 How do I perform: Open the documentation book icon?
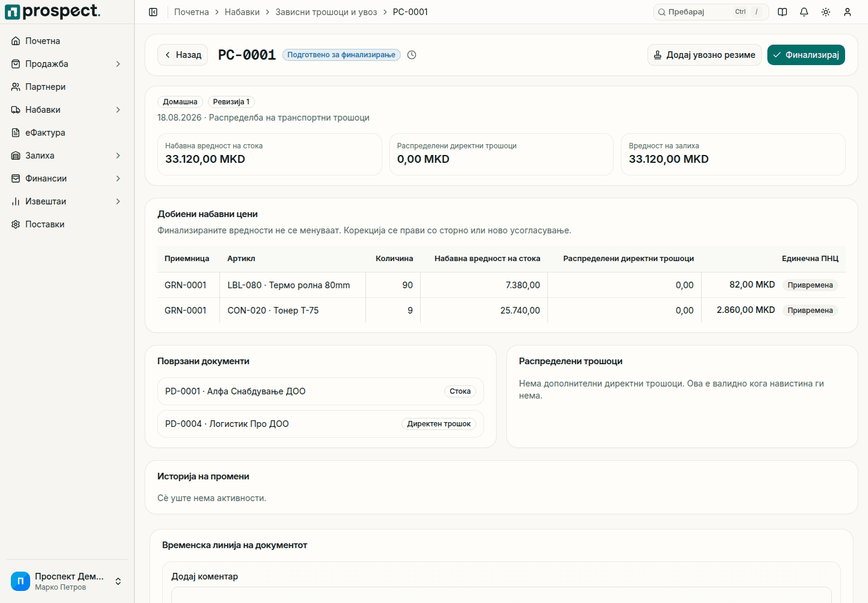(782, 12)
